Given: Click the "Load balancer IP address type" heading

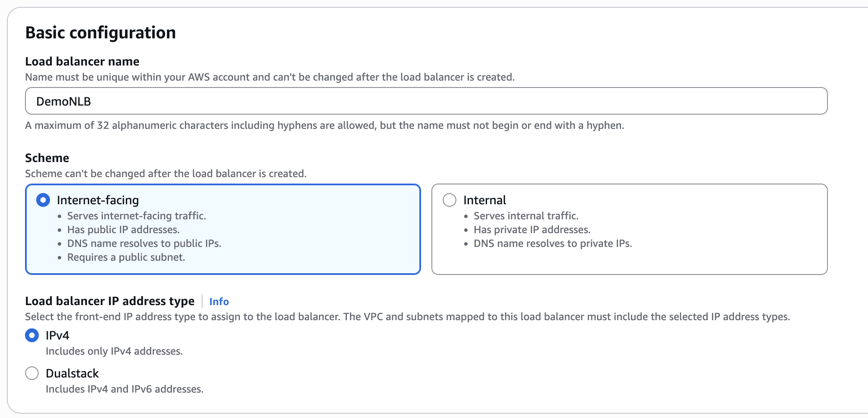Looking at the screenshot, I should click(109, 301).
